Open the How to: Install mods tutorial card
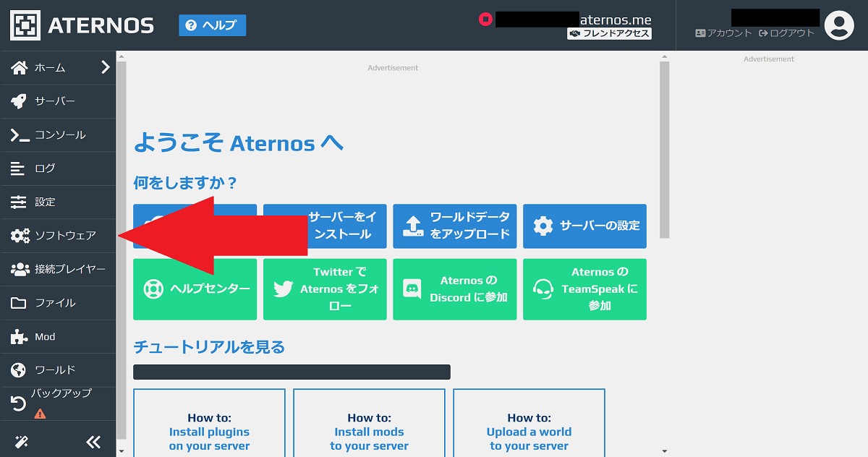This screenshot has width=868, height=457. click(370, 423)
